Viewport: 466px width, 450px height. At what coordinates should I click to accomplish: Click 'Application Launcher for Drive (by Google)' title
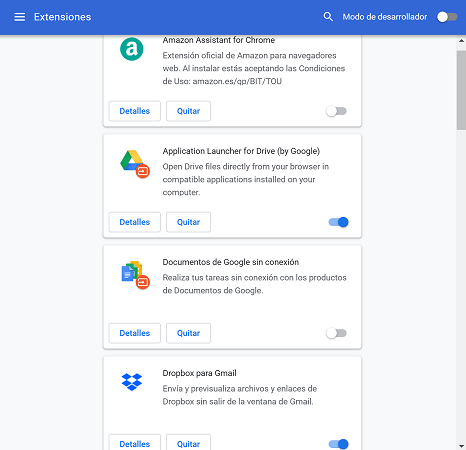pyautogui.click(x=241, y=151)
